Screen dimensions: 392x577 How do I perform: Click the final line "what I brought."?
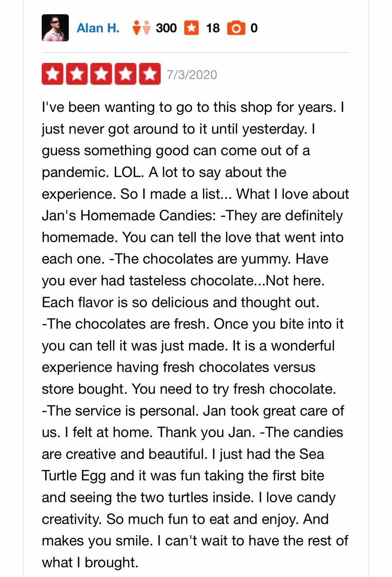[x=90, y=562]
